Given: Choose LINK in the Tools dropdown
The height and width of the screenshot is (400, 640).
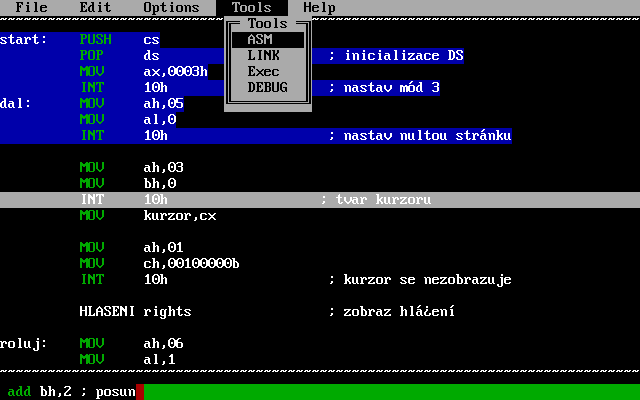Looking at the screenshot, I should point(266,55).
